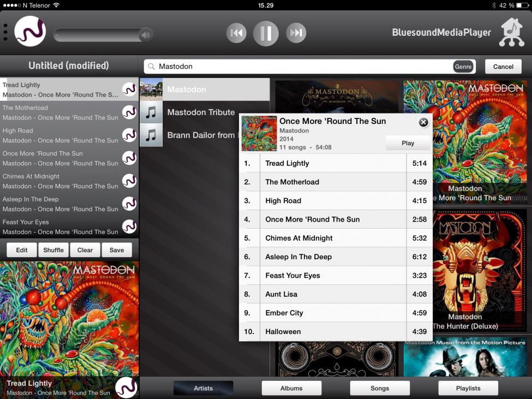The image size is (532, 399).
Task: Select the Mastodon artist result
Action: [205, 90]
